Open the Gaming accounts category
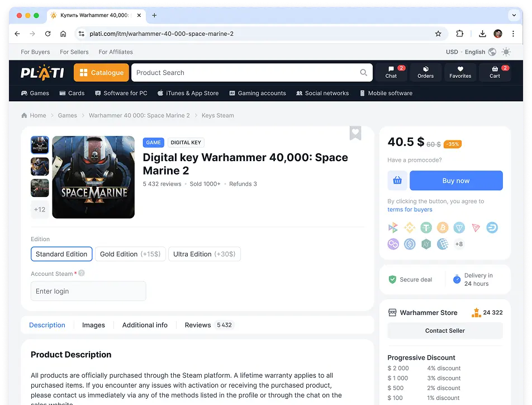 tap(258, 93)
